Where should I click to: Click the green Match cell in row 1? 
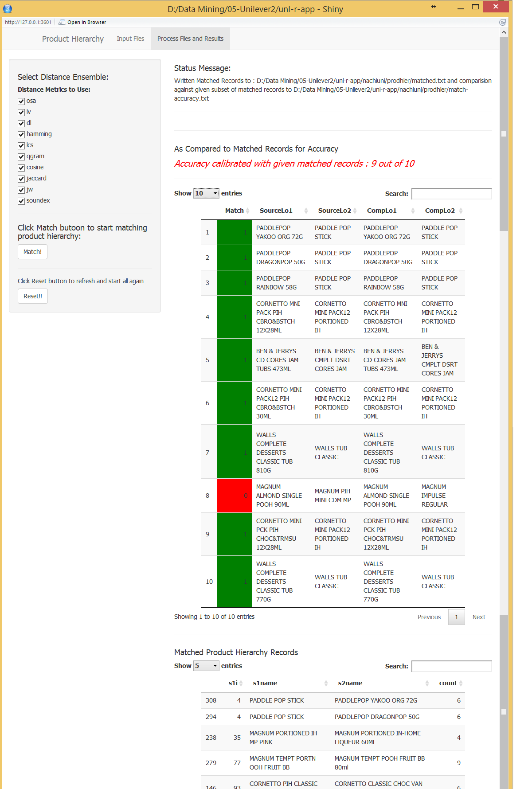(234, 232)
